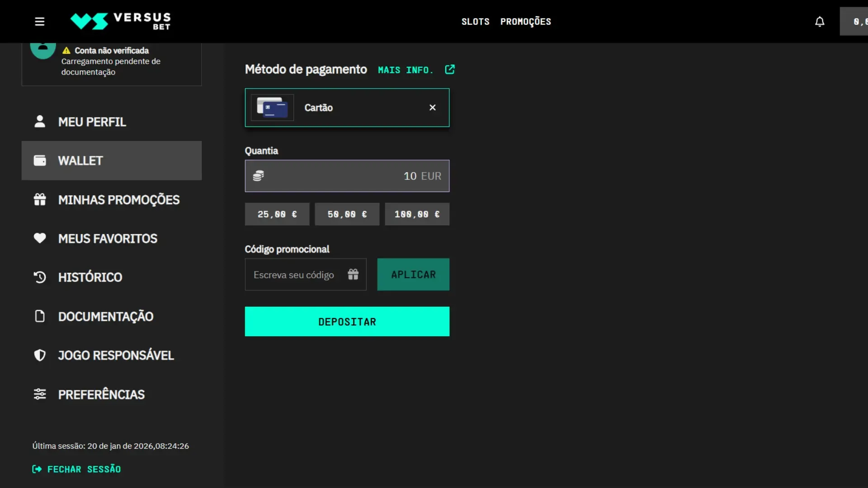868x488 pixels.
Task: Open Jogo Responsável page
Action: point(116,355)
